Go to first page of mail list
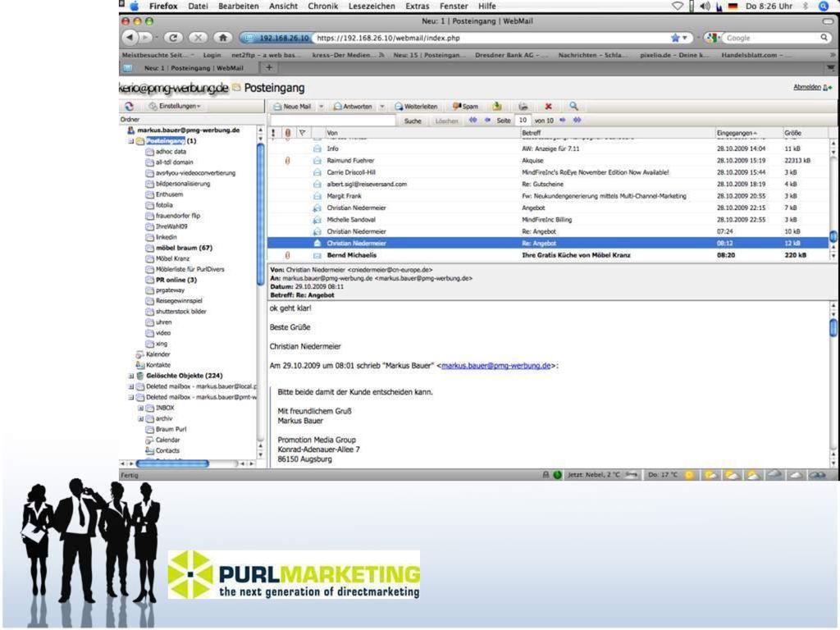The width and height of the screenshot is (840, 630). point(472,120)
